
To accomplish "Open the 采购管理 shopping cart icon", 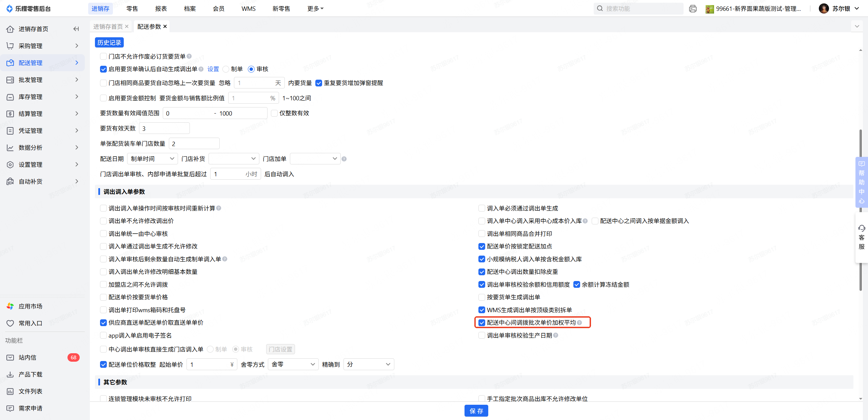I will click(10, 46).
